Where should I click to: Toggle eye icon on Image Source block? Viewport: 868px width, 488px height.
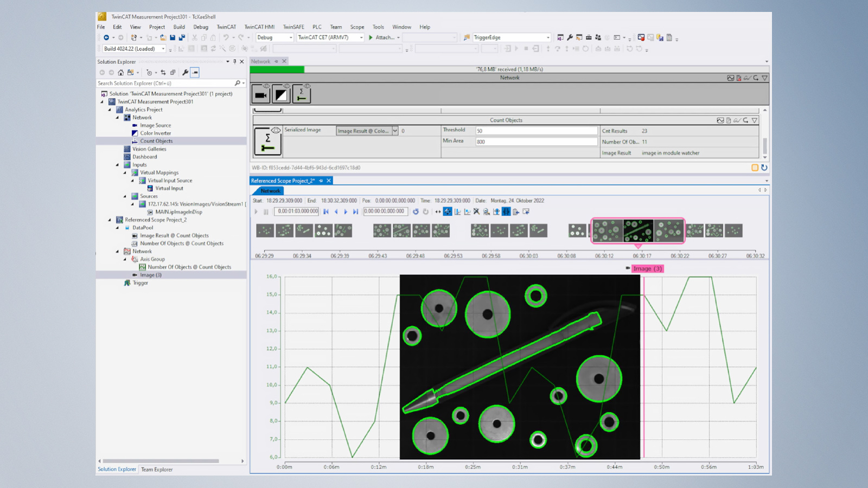click(266, 86)
